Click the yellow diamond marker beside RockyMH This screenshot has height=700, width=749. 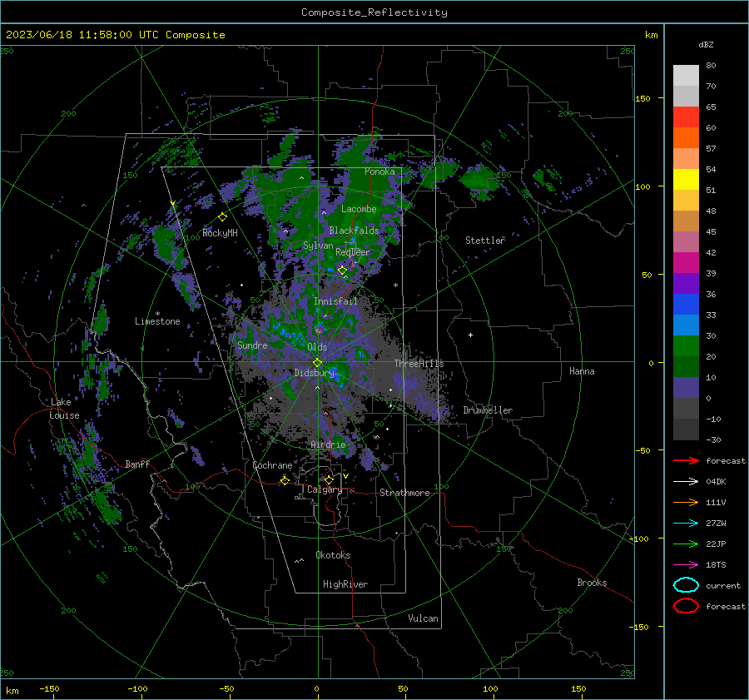pyautogui.click(x=222, y=217)
